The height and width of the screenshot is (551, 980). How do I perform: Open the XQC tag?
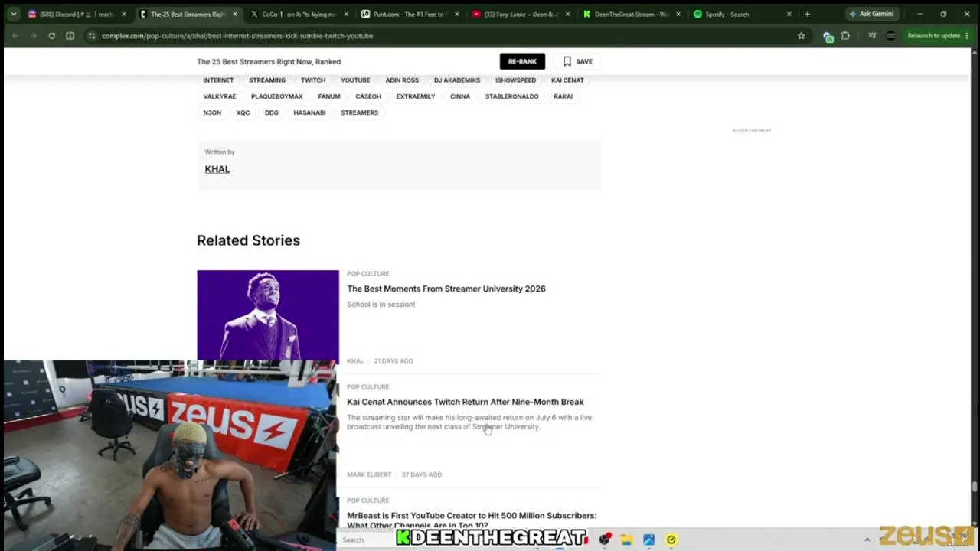[243, 112]
